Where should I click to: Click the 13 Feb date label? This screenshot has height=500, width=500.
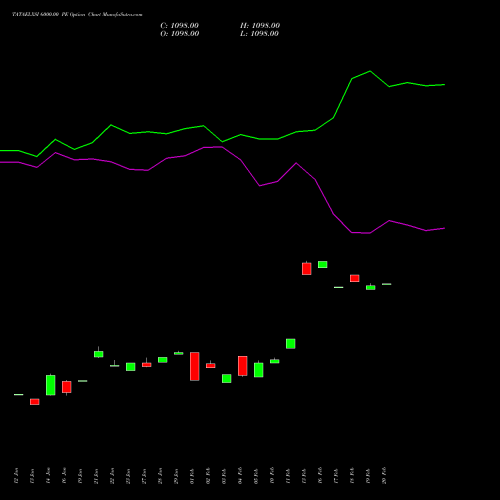(304, 476)
